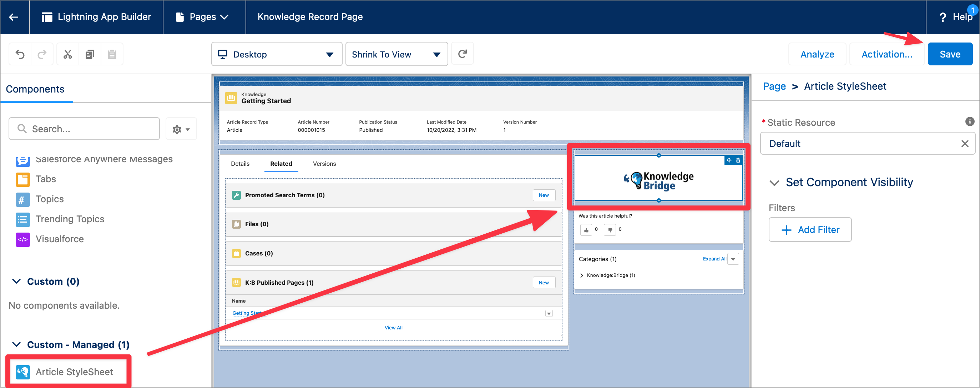
Task: Click thumbs up on article helpful
Action: pos(586,230)
